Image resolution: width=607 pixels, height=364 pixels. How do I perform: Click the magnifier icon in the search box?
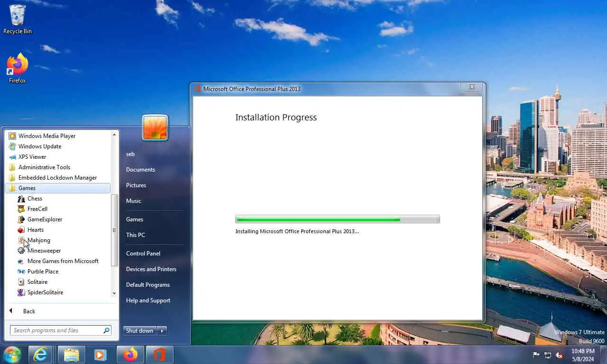[107, 330]
